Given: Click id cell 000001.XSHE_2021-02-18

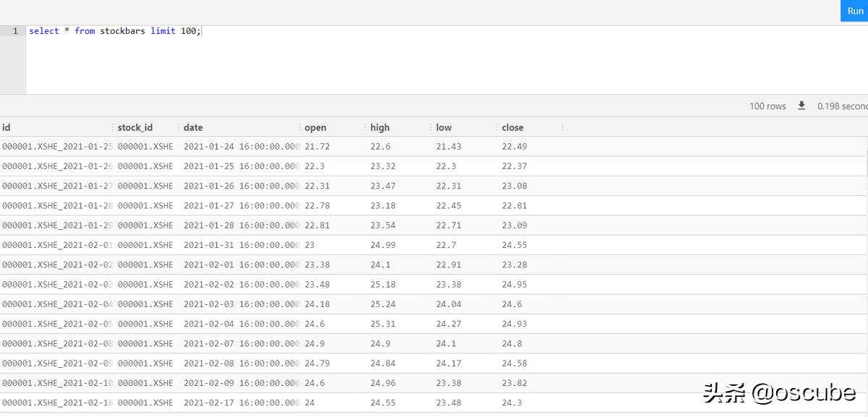Looking at the screenshot, I should (57, 403).
